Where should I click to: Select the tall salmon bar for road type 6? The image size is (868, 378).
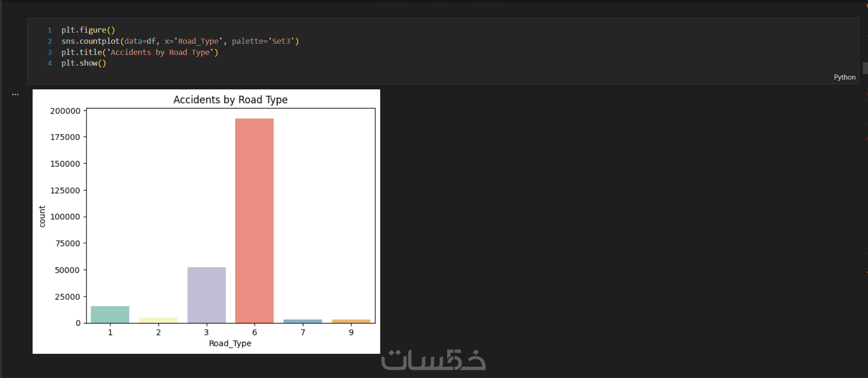coord(254,221)
